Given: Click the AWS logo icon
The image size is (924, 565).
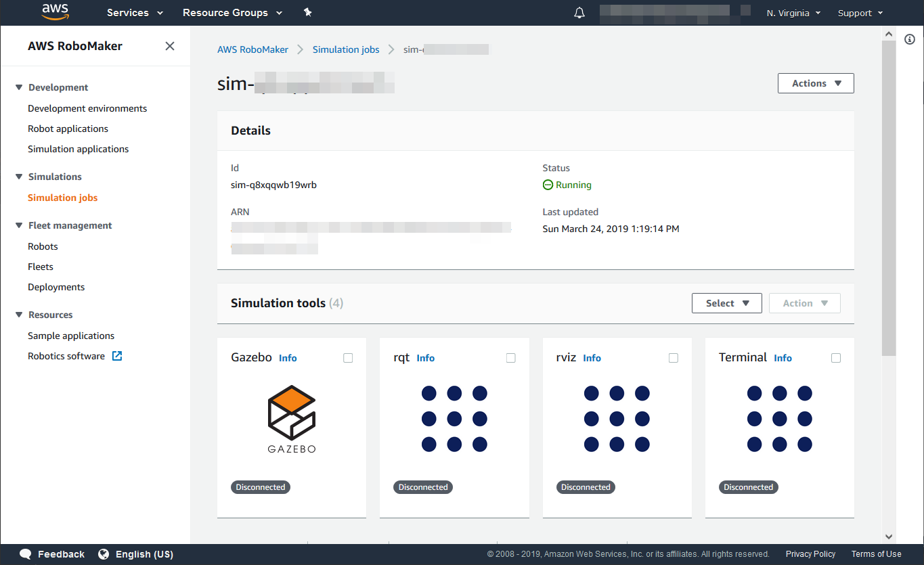Looking at the screenshot, I should point(56,12).
